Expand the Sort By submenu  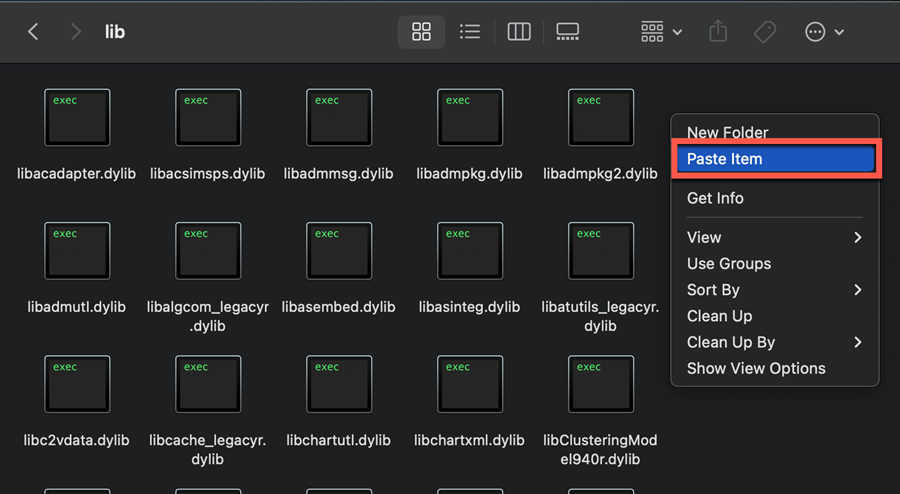(x=775, y=290)
